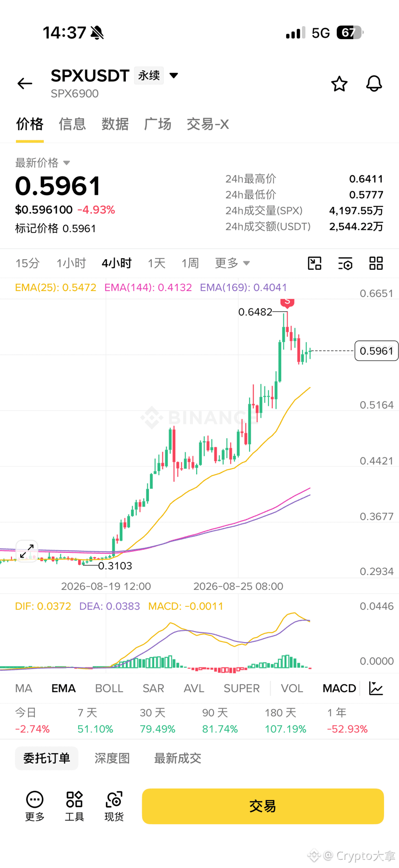399x868 pixels.
Task: Tap the EMA(169): 0.4041 label
Action: [243, 288]
